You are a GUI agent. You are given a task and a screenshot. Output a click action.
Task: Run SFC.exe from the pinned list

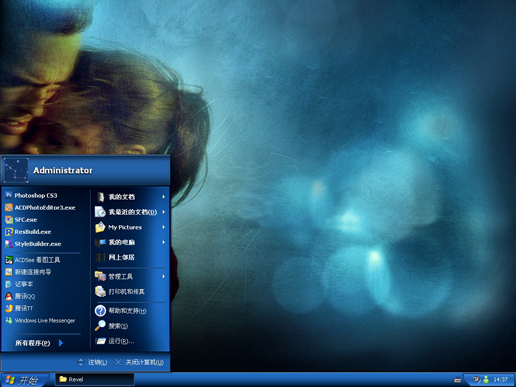(x=21, y=220)
